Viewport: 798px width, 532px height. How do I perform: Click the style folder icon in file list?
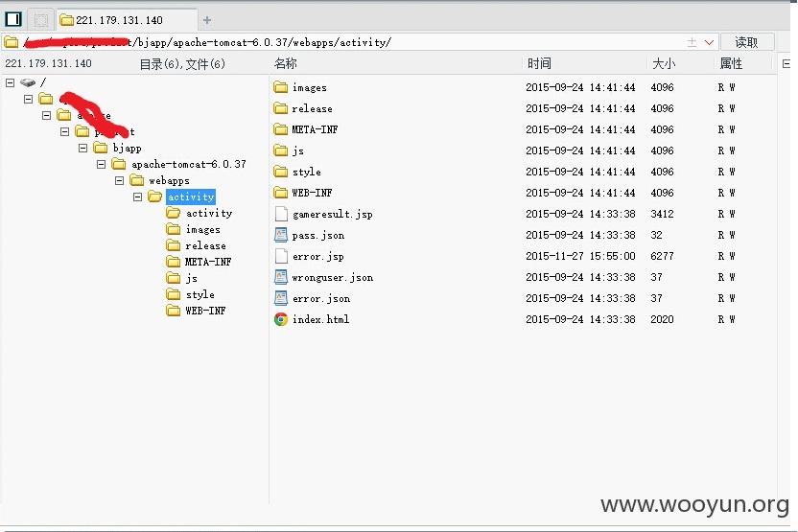tap(280, 172)
